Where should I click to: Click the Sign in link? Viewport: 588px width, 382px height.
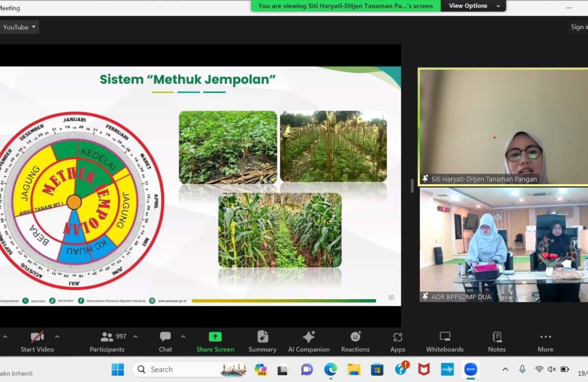(x=579, y=27)
